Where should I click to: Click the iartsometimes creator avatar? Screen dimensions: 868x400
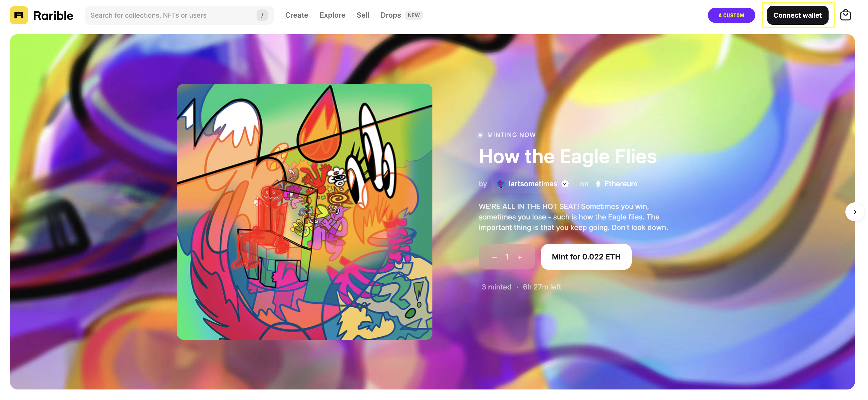(x=501, y=184)
